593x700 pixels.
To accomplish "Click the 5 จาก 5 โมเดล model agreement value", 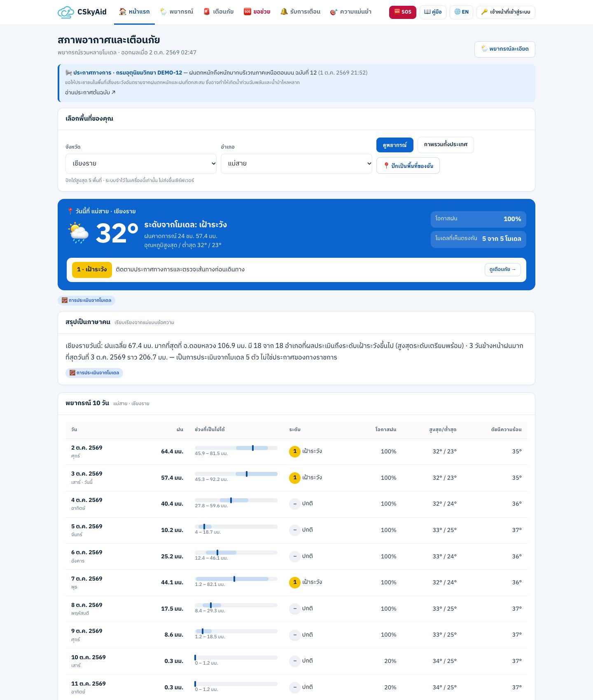I will (502, 239).
